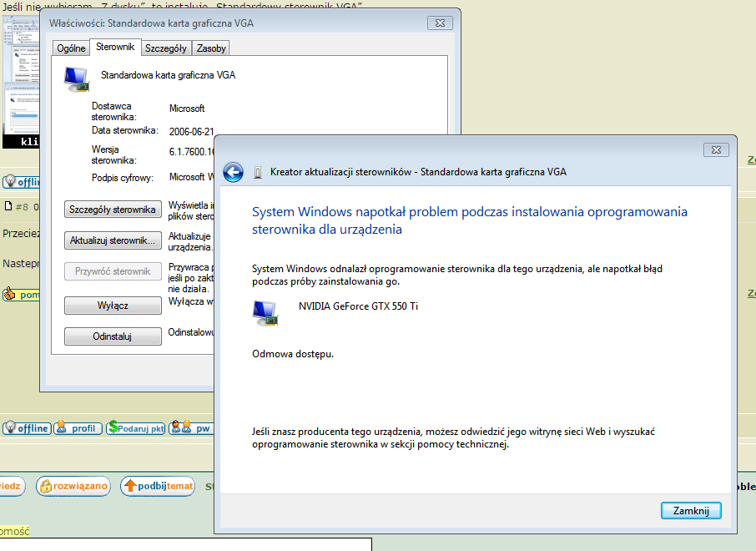
Task: Click the blue error heading in wizard
Action: click(x=470, y=220)
